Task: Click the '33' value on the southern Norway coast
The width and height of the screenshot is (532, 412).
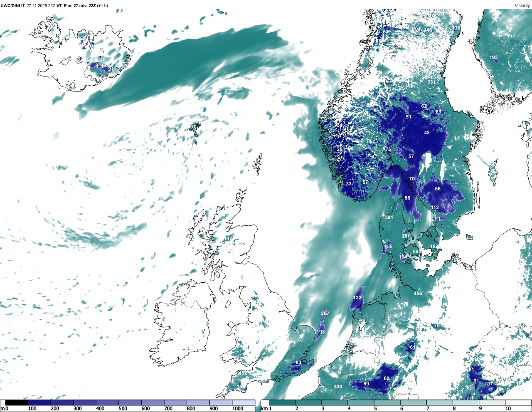Action: (x=349, y=184)
